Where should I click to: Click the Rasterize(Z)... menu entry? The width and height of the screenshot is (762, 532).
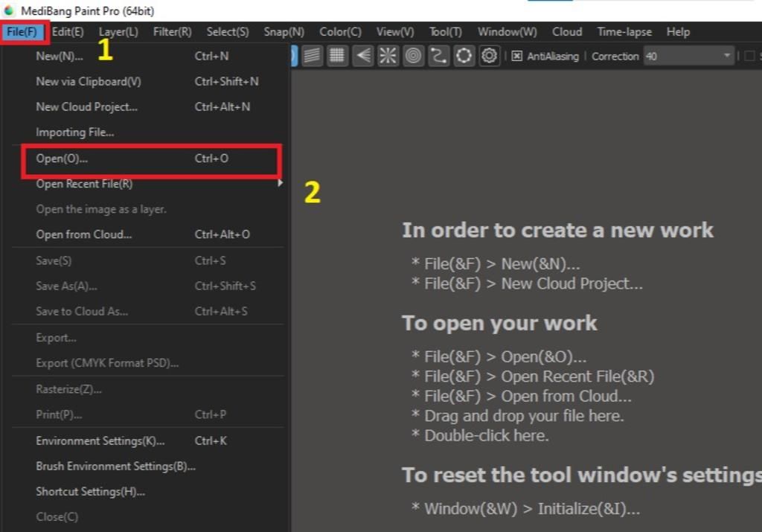[147, 390]
